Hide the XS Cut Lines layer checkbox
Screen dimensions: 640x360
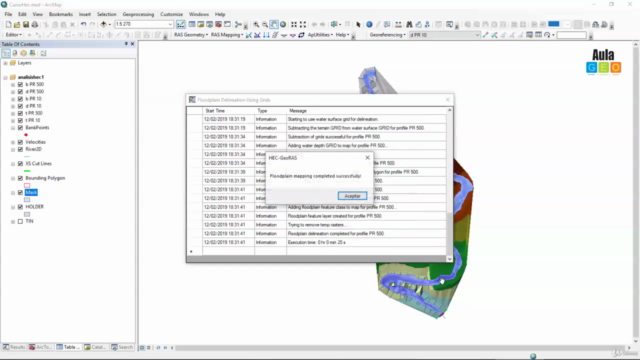point(20,164)
